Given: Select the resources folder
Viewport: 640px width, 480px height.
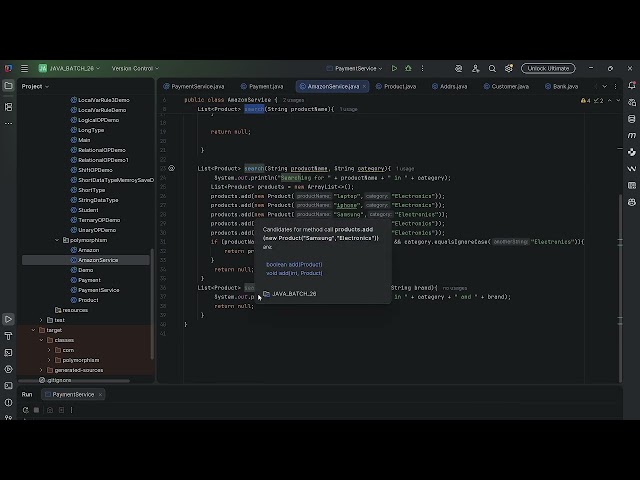Looking at the screenshot, I should click(71, 310).
